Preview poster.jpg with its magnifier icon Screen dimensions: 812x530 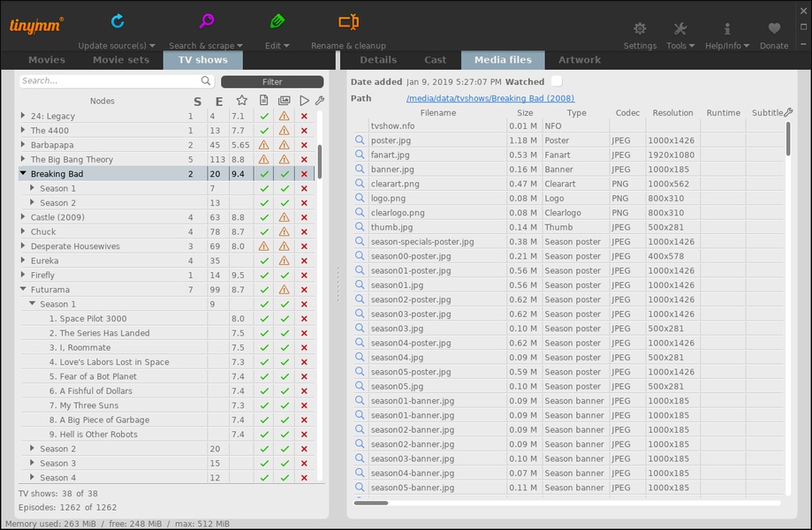pyautogui.click(x=360, y=140)
